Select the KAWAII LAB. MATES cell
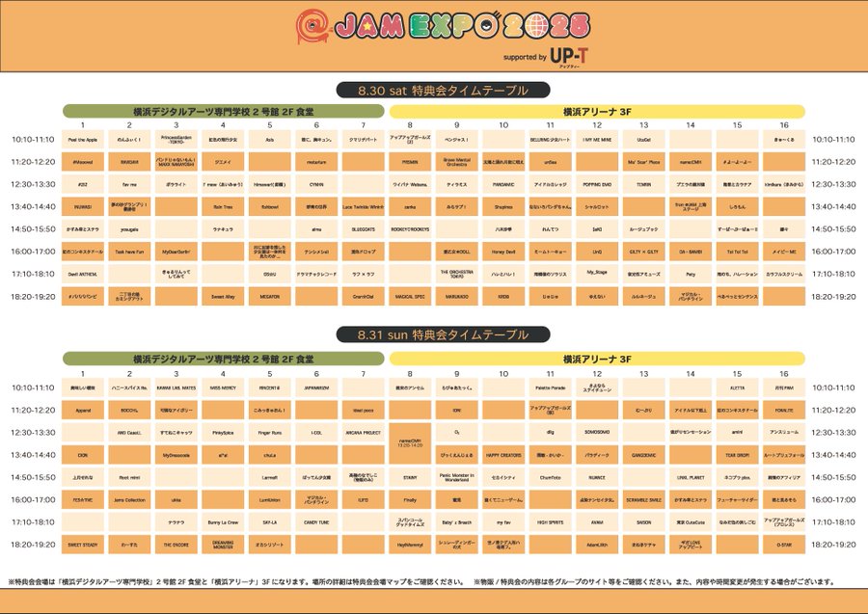The width and height of the screenshot is (868, 614). [176, 387]
